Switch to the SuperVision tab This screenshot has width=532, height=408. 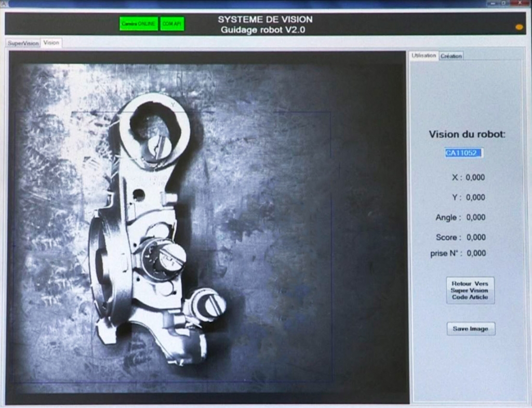click(23, 43)
